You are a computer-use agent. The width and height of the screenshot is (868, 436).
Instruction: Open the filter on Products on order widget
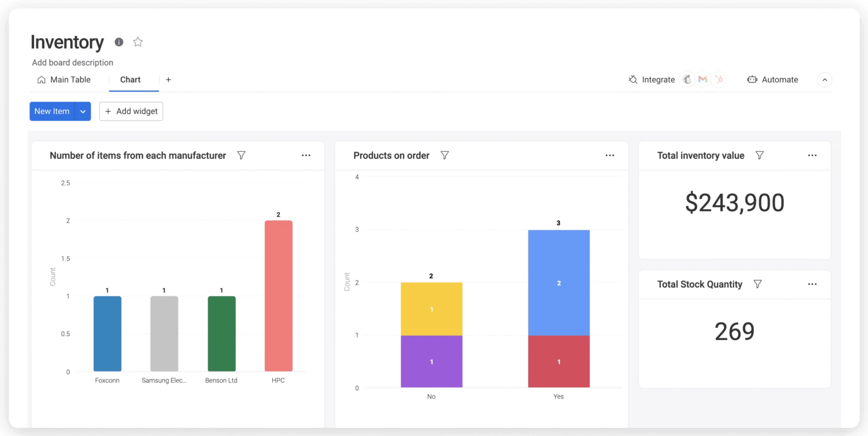click(x=445, y=155)
